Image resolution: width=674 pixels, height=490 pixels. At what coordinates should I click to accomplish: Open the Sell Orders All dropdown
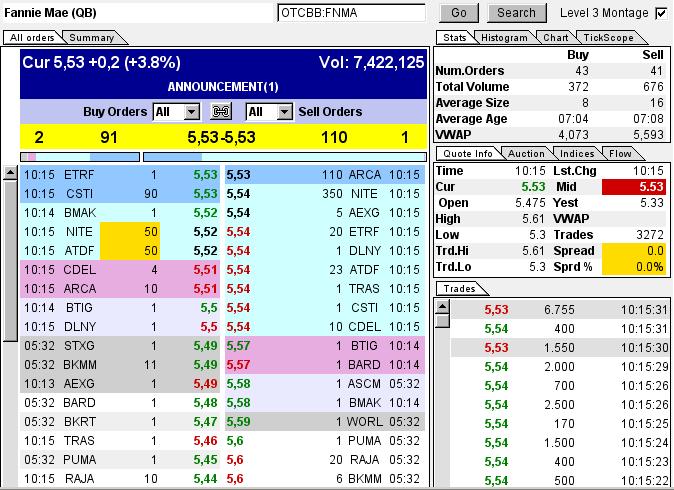tap(269, 112)
